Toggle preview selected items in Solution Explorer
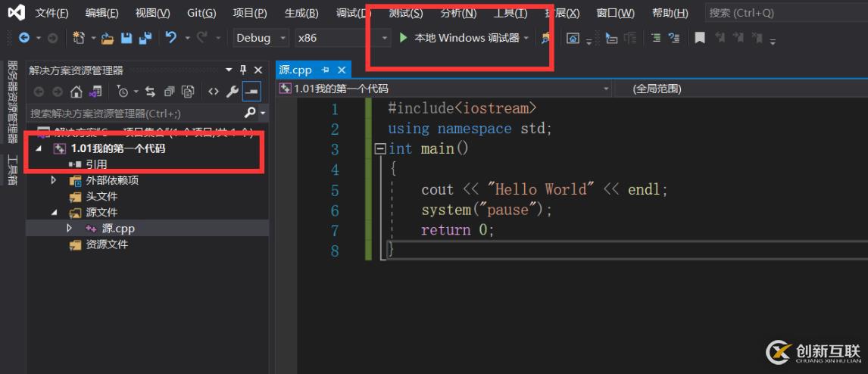The height and width of the screenshot is (374, 868). pyautogui.click(x=251, y=92)
